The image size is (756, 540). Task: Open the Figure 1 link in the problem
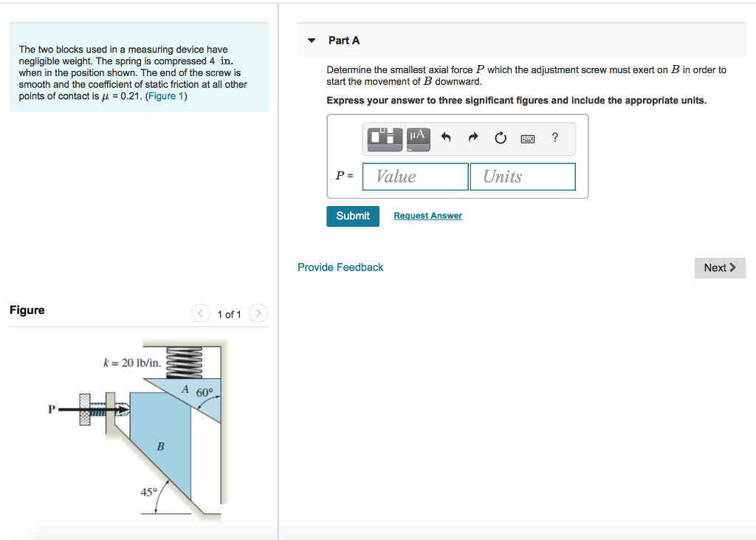pyautogui.click(x=165, y=95)
